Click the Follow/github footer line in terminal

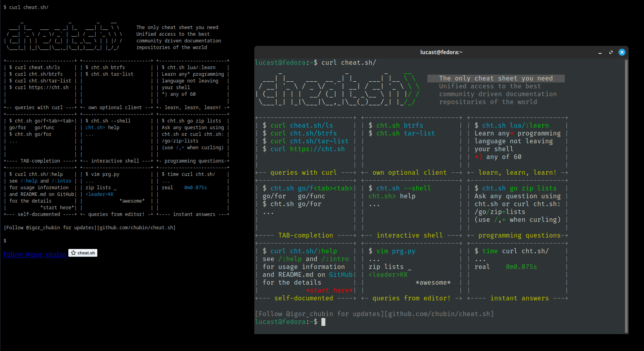(374, 314)
